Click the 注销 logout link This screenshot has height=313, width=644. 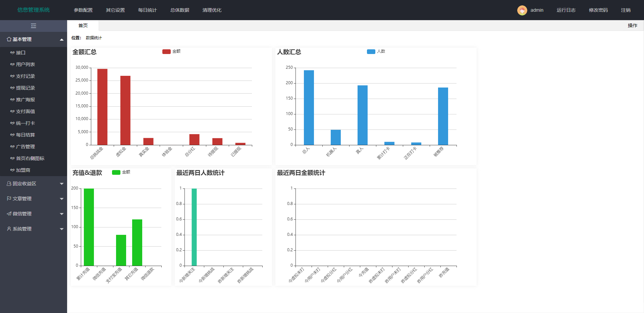[x=627, y=10]
